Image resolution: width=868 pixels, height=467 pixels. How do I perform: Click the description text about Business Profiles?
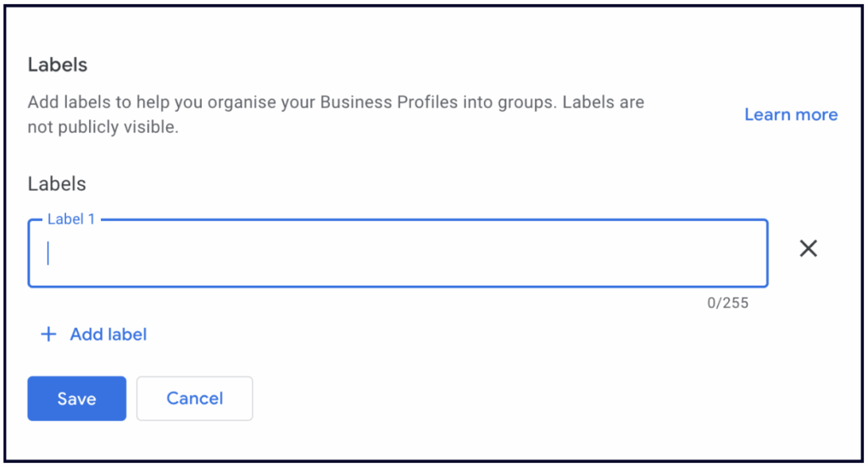point(336,103)
